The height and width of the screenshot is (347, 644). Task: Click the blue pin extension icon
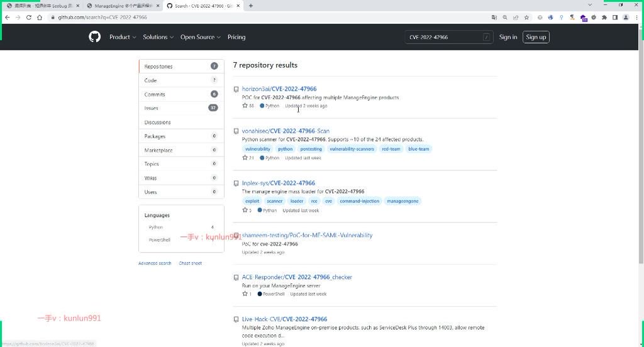[x=562, y=17]
